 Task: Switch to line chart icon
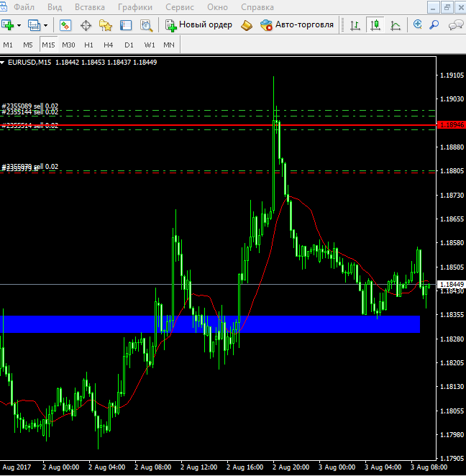(396, 25)
